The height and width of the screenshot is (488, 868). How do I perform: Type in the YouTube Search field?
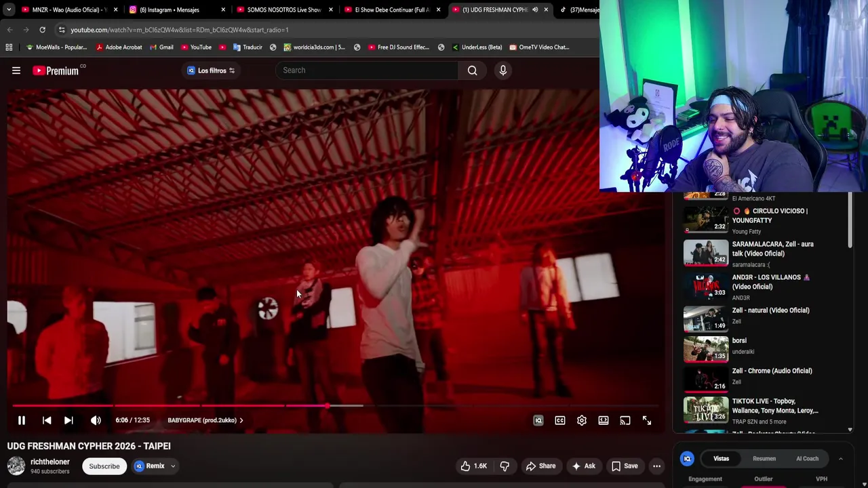coord(367,70)
